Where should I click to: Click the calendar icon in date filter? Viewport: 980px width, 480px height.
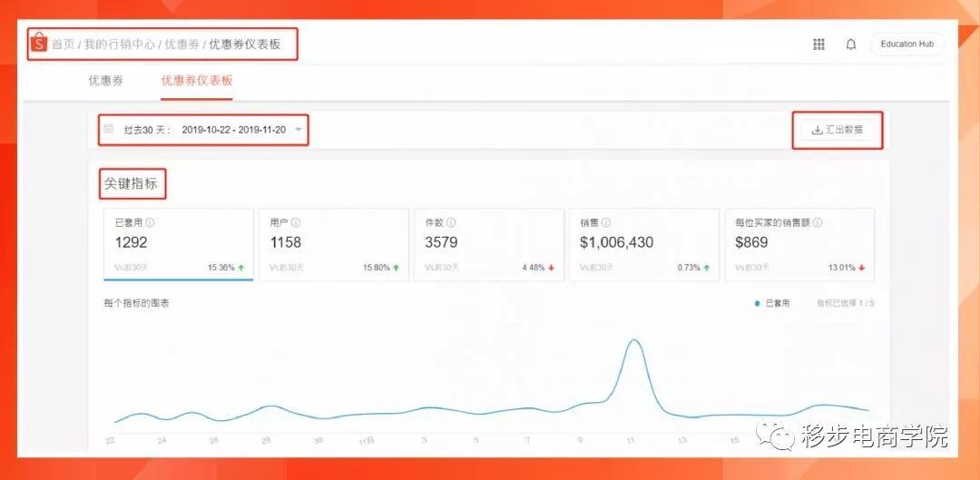[109, 130]
